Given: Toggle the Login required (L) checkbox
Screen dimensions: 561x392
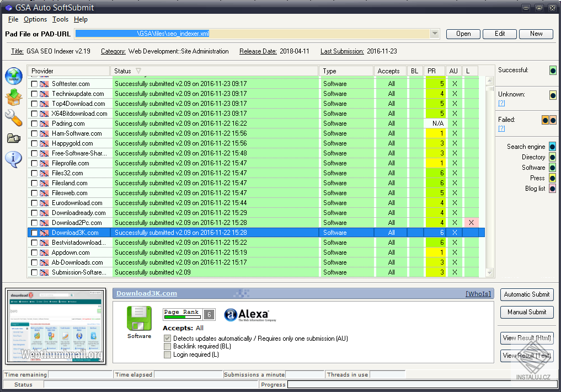Looking at the screenshot, I should coord(167,355).
